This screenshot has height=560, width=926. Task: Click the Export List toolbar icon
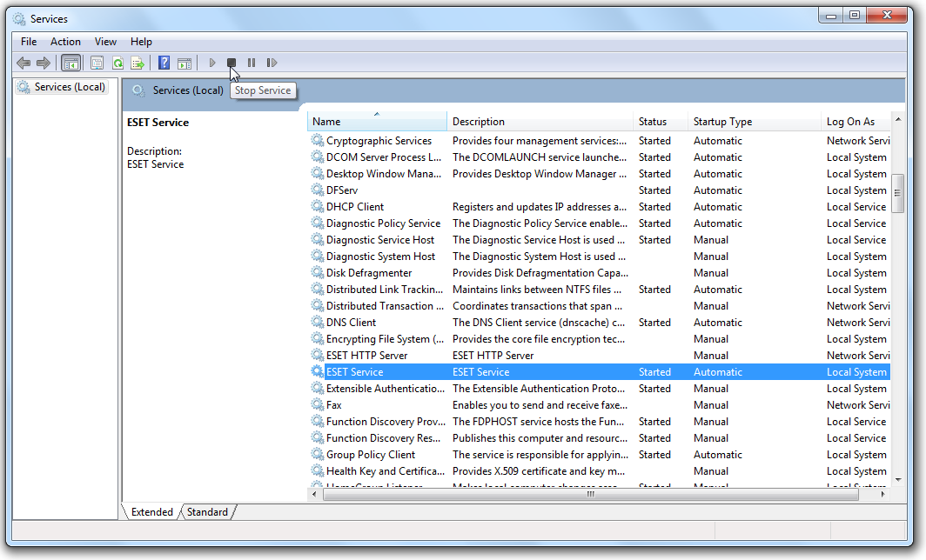click(x=138, y=63)
